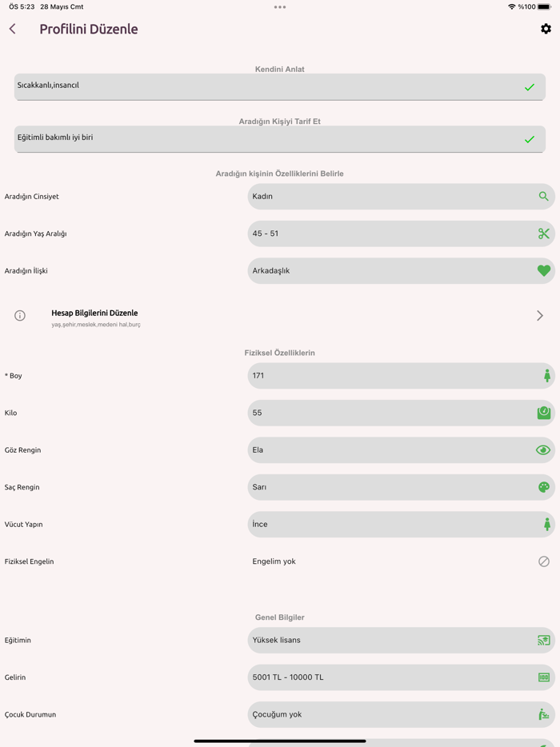
Task: Open the Vücut Yapın dropdown showing İnce
Action: [x=392, y=525]
